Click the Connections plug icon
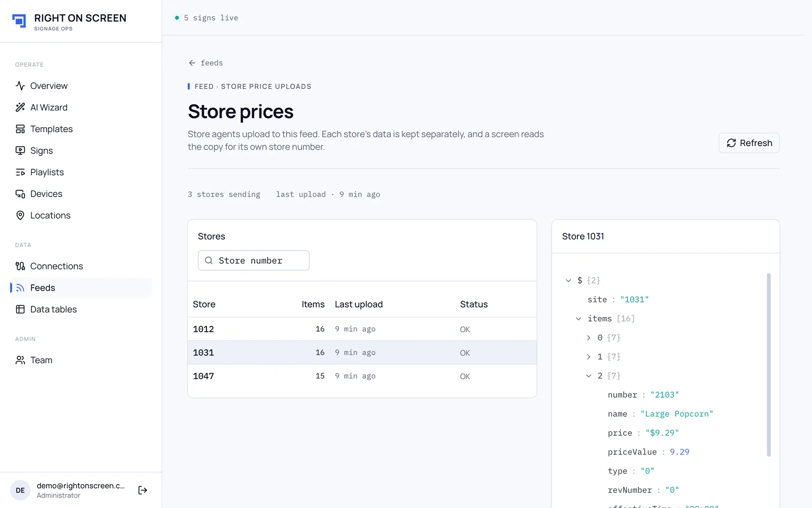This screenshot has height=508, width=812. point(20,266)
